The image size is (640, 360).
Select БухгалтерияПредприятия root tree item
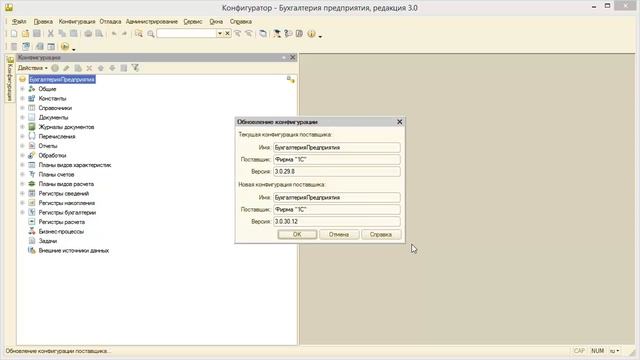pos(62,80)
